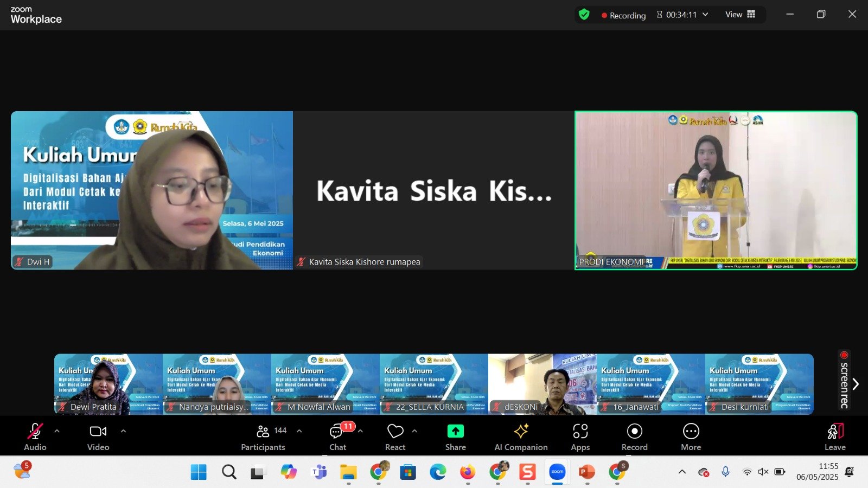The image size is (868, 488).
Task: Open the Participants panel
Action: [x=263, y=437]
